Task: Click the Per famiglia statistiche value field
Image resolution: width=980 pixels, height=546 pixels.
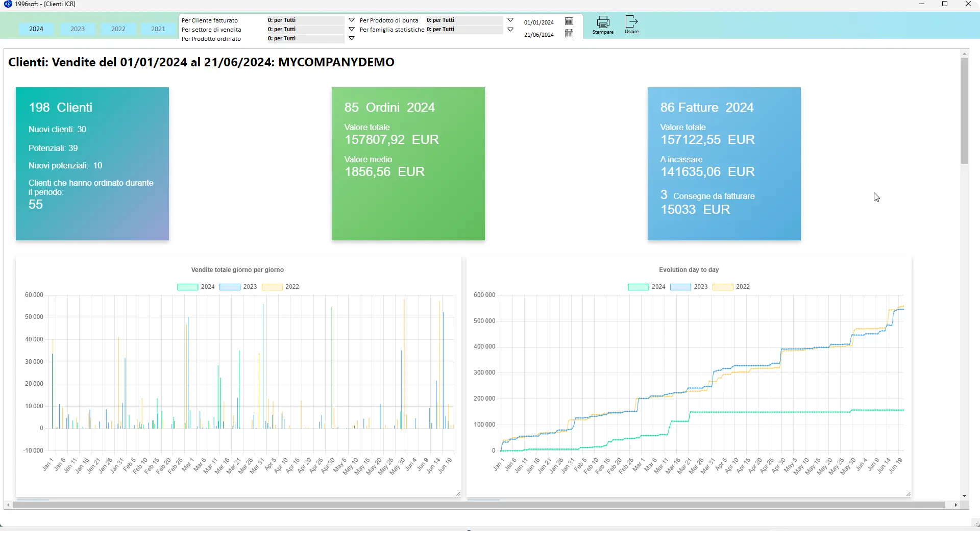Action: 464,30
